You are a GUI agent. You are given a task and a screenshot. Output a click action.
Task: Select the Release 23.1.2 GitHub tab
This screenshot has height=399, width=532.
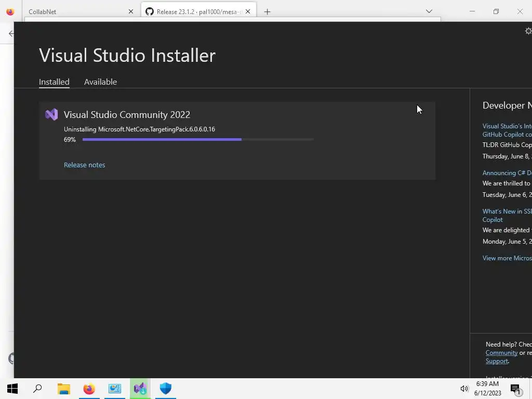click(198, 11)
